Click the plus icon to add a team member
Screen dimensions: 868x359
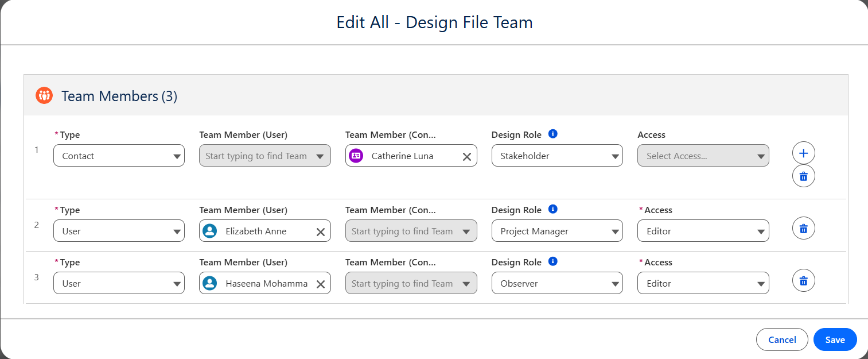pos(803,153)
